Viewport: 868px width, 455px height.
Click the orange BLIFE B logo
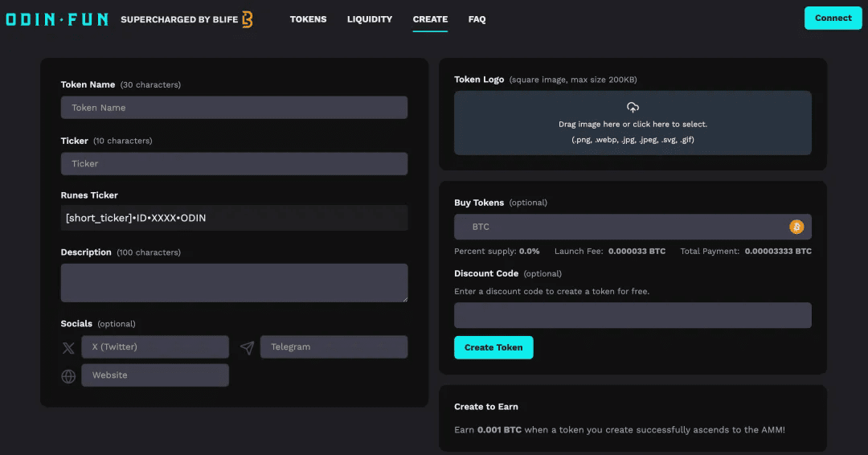pos(247,19)
